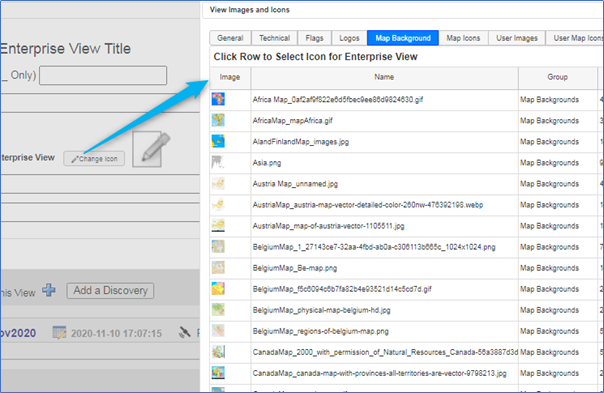604x393 pixels.
Task: Click the Add a Discovery button
Action: point(110,291)
